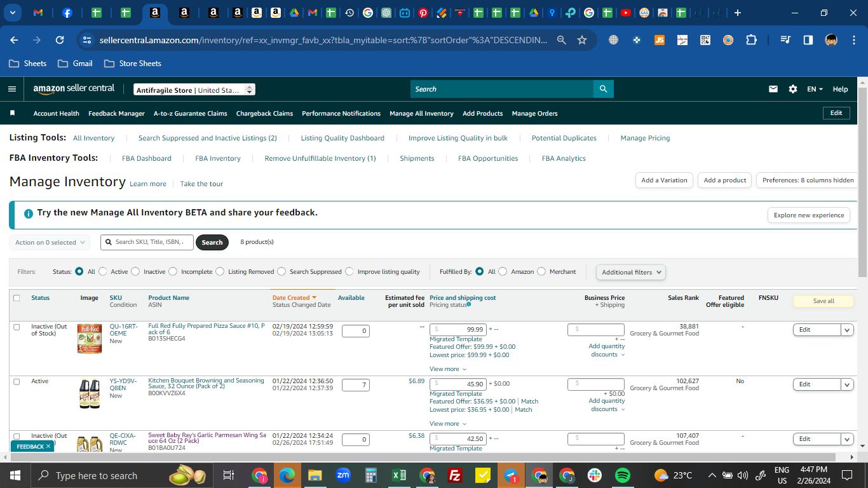Close the FEEDBACK tab with its X
Image resolution: width=868 pixels, height=488 pixels.
(x=48, y=447)
